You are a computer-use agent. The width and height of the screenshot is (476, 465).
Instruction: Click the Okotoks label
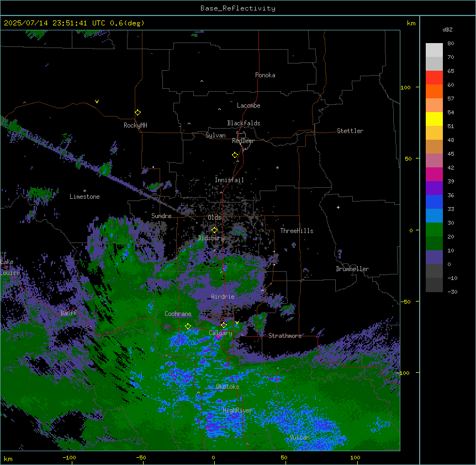pyautogui.click(x=228, y=387)
